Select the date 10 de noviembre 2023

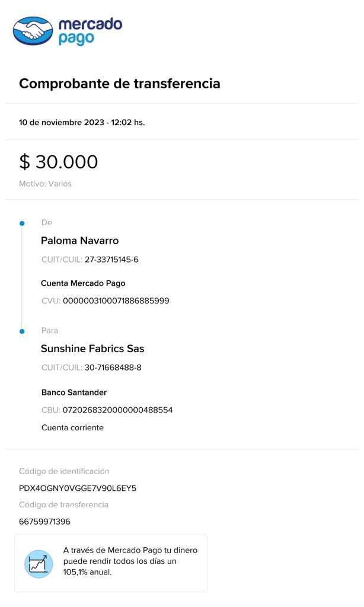click(x=62, y=123)
